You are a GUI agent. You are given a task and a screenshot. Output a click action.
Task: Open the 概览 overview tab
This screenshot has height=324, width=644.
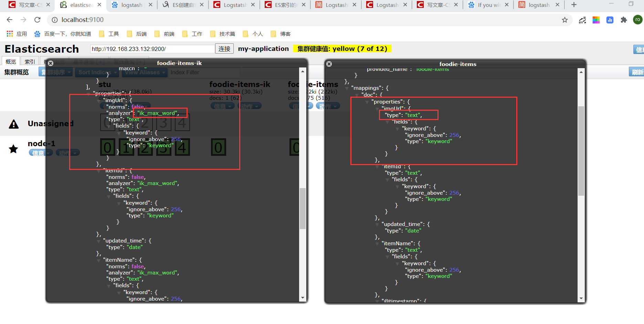pos(11,62)
